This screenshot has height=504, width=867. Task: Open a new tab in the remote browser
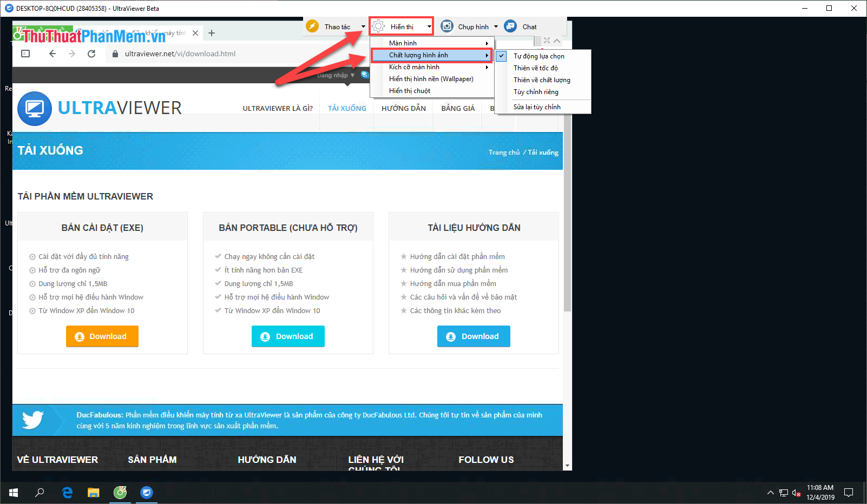[x=212, y=33]
